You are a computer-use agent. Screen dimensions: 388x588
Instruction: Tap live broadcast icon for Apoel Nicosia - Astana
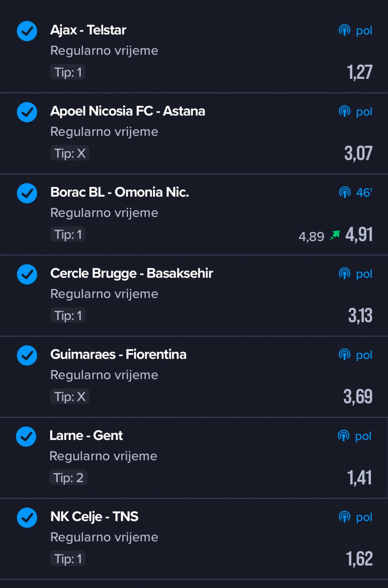344,112
